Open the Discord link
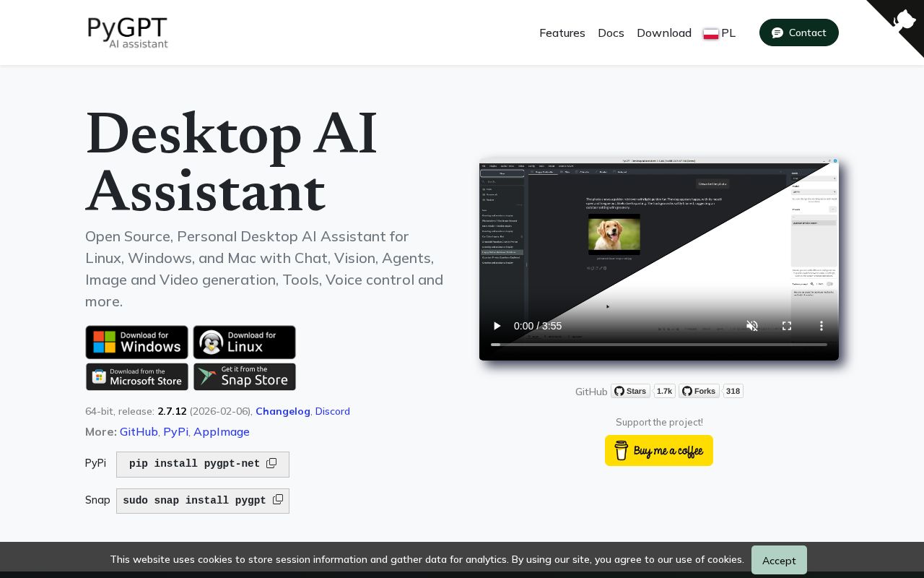This screenshot has width=924, height=578. coord(332,411)
